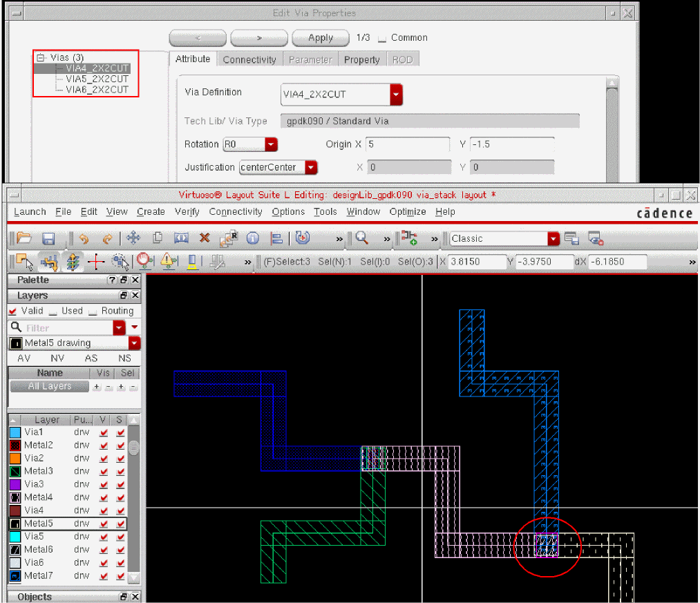This screenshot has height=603, width=700.
Task: Select VIA5_2X2CUT in the Vias tree
Action: tap(97, 79)
